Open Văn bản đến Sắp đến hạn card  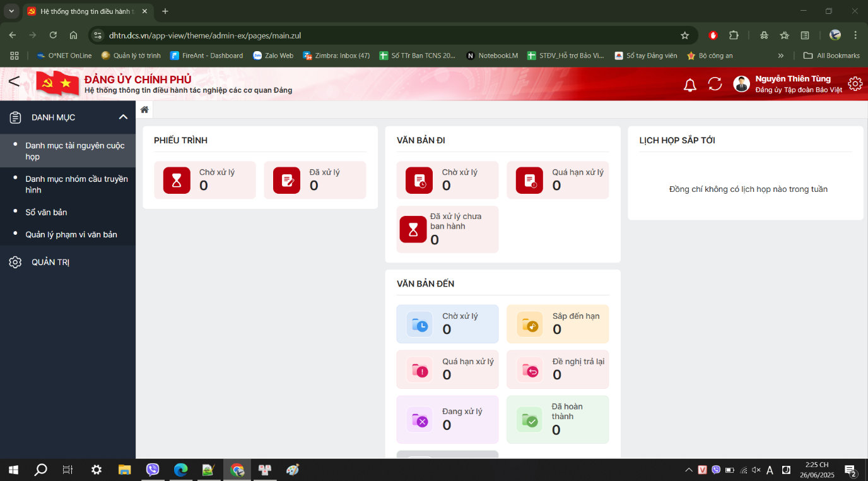[x=558, y=324]
